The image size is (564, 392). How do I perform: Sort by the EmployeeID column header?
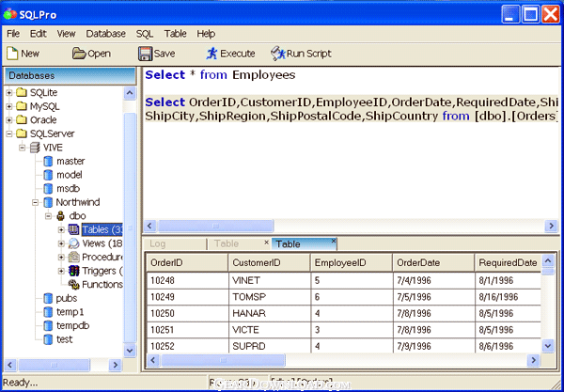352,262
